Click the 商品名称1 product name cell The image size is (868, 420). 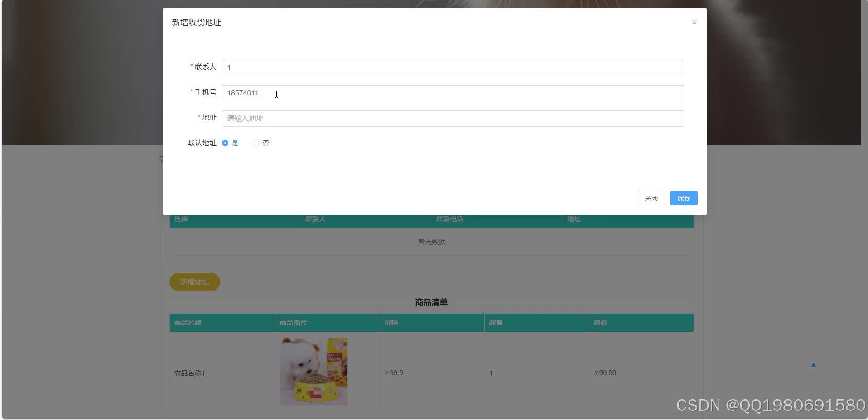click(189, 373)
